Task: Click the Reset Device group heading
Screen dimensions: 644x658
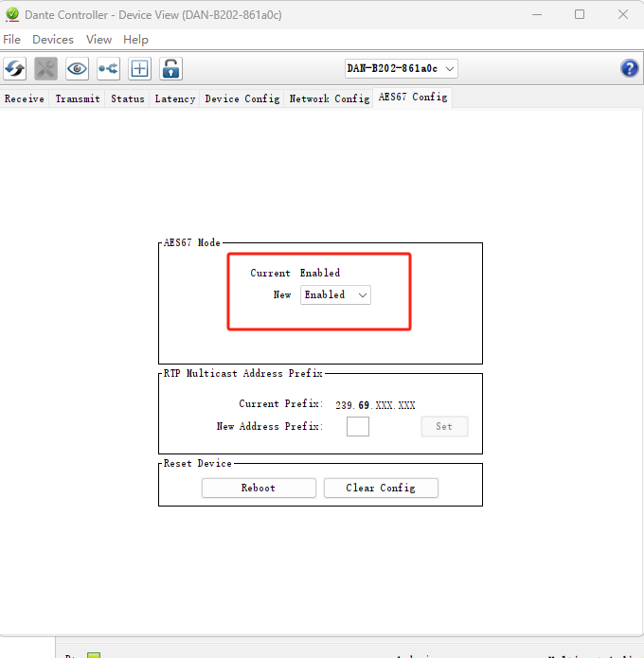Action: [x=198, y=463]
